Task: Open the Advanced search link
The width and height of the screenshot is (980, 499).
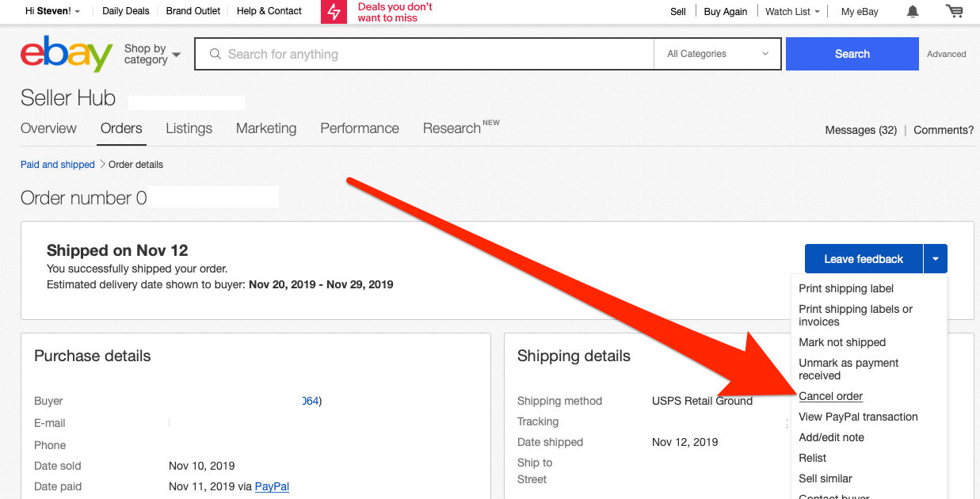Action: click(x=947, y=54)
